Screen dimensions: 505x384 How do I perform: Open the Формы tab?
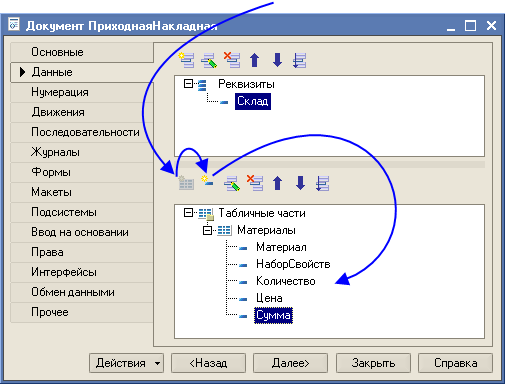51,172
